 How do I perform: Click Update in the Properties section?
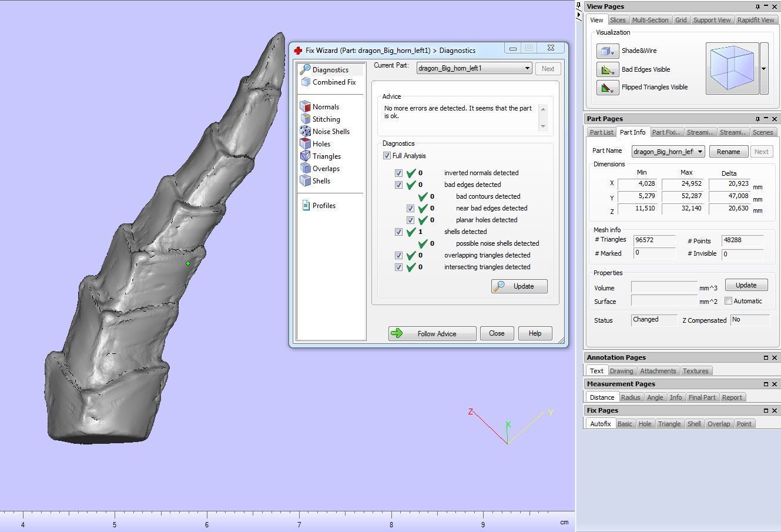[746, 285]
